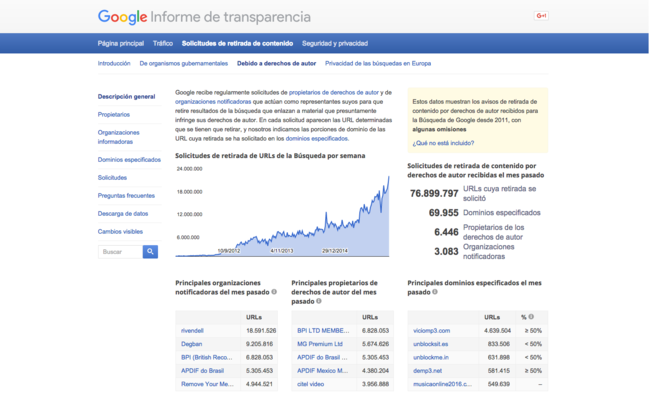
Task: Open Propietarios in the left sidebar
Action: click(x=114, y=114)
